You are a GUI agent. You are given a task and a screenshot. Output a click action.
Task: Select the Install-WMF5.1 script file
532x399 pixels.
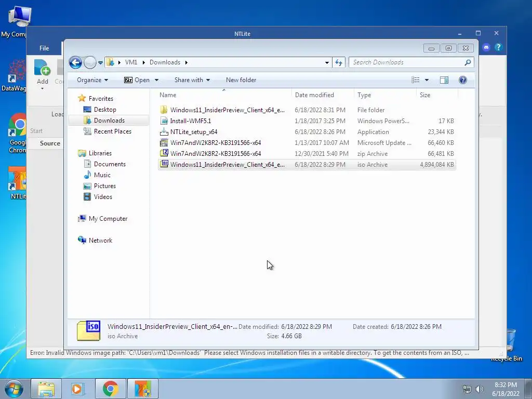point(307,121)
